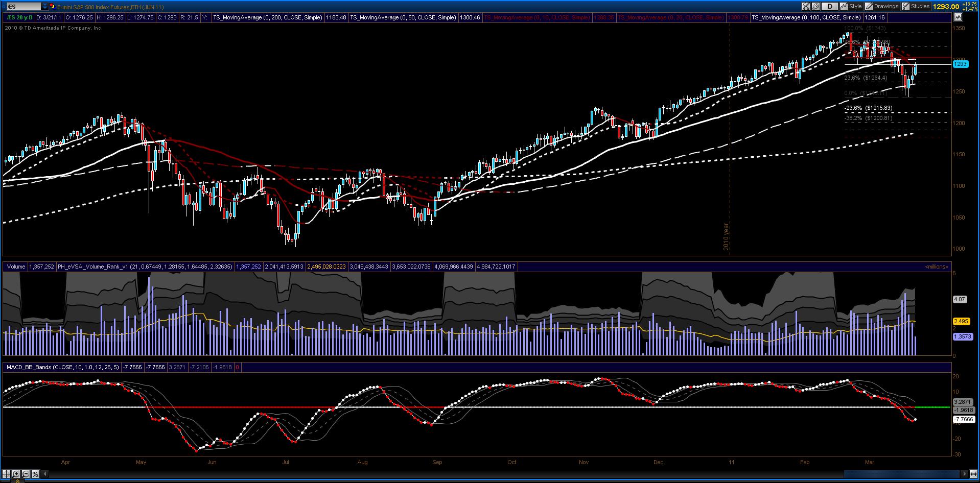Click the 1293.00 last price readout
The width and height of the screenshot is (980, 483).
tap(946, 7)
